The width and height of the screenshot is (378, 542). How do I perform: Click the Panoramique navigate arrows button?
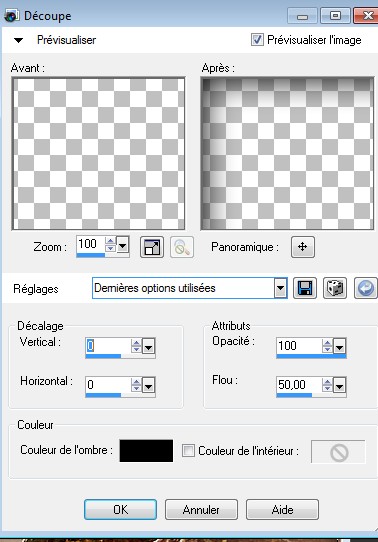[303, 247]
